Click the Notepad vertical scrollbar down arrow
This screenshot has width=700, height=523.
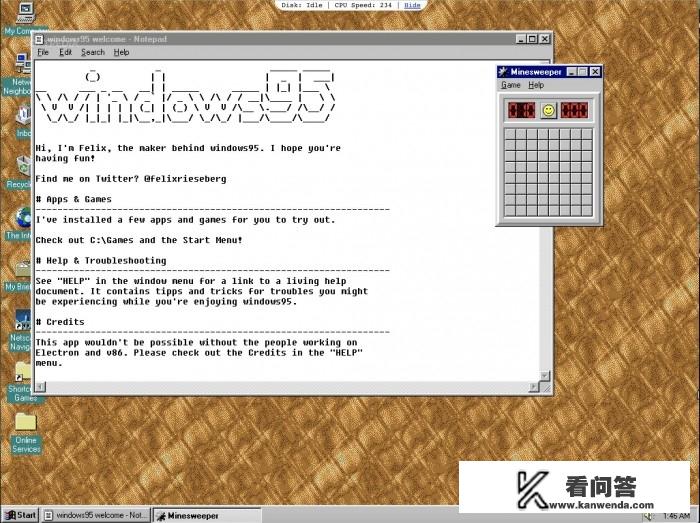pyautogui.click(x=545, y=376)
